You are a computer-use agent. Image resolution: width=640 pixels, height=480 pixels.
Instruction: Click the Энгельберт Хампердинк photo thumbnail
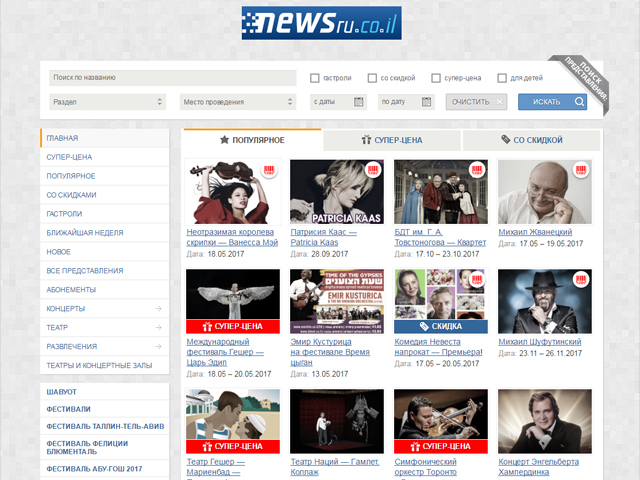click(x=545, y=421)
